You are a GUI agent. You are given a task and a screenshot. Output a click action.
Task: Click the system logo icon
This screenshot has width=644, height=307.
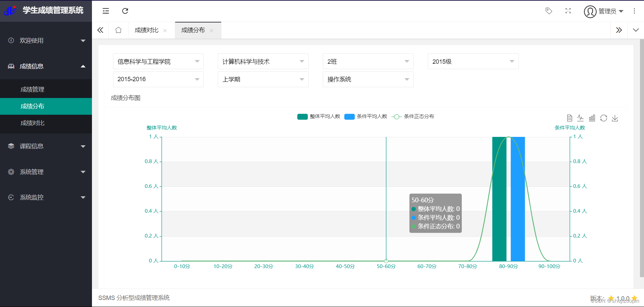point(10,11)
